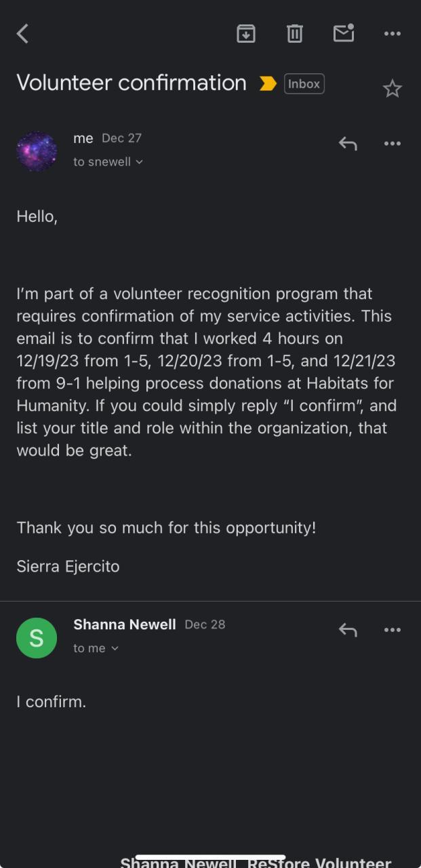The image size is (421, 868).
Task: Tap Shanna Newell's green avatar
Action: tap(37, 637)
